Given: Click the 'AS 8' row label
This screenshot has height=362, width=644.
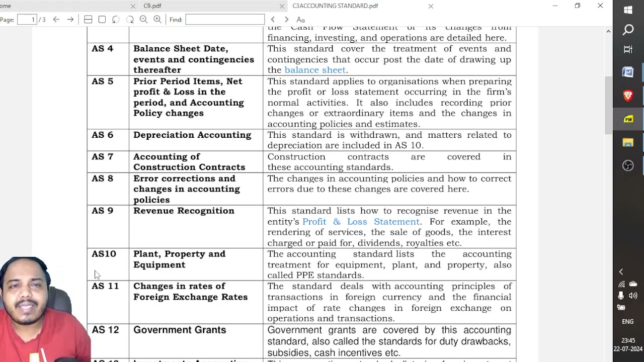Looking at the screenshot, I should tap(103, 178).
